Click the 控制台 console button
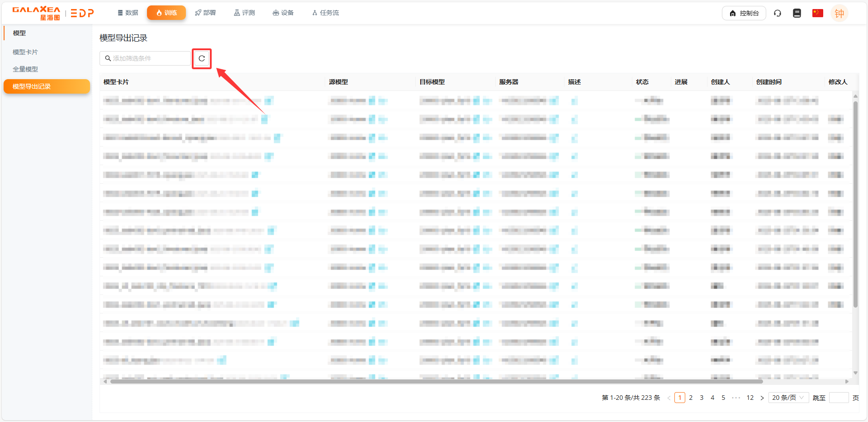 pyautogui.click(x=744, y=13)
